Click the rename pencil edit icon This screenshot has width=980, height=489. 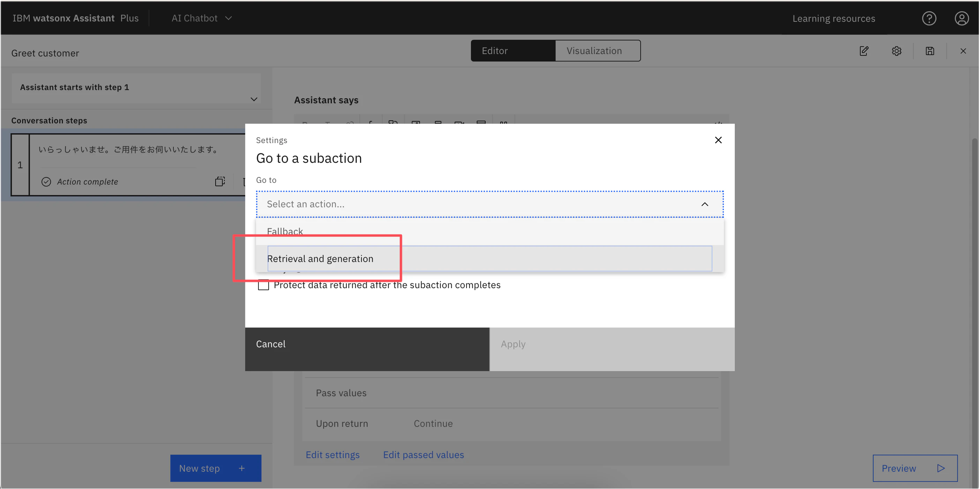pos(863,51)
